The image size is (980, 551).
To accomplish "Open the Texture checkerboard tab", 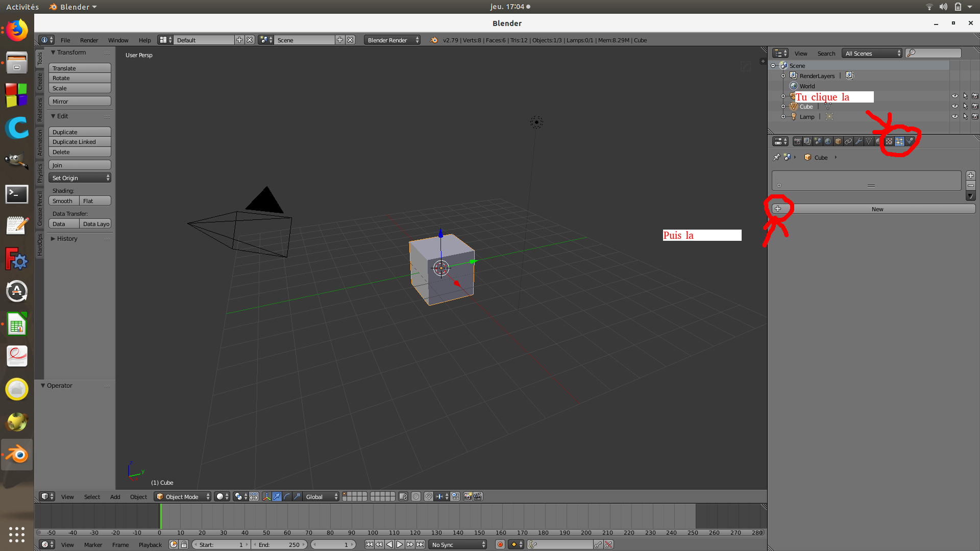I will point(889,141).
